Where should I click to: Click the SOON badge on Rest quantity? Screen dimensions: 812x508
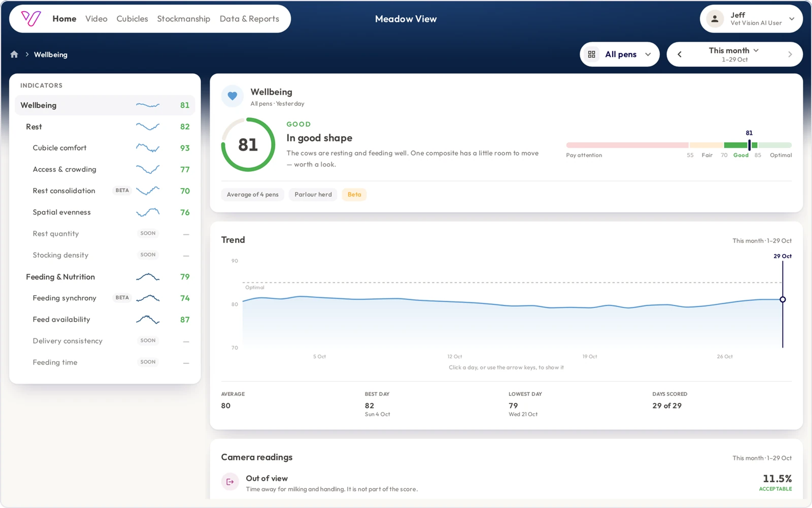tap(148, 233)
